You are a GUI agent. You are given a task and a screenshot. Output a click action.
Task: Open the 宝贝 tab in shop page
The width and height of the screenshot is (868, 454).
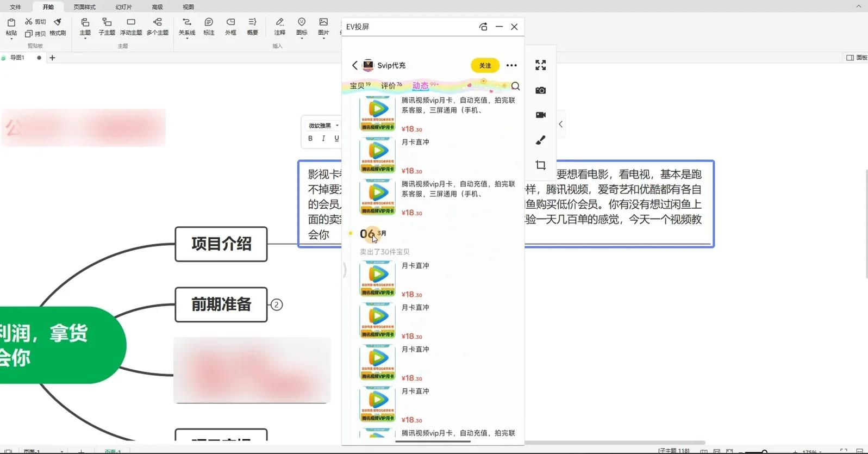point(360,85)
